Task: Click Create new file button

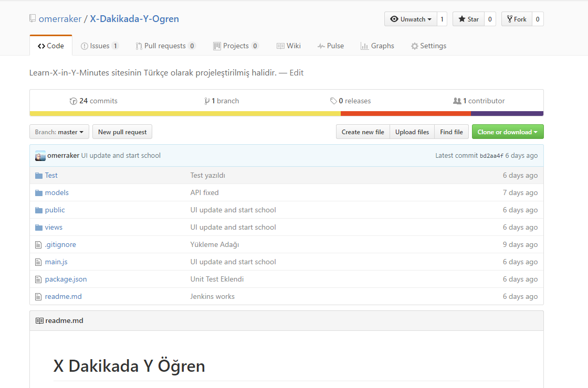Action: (363, 132)
